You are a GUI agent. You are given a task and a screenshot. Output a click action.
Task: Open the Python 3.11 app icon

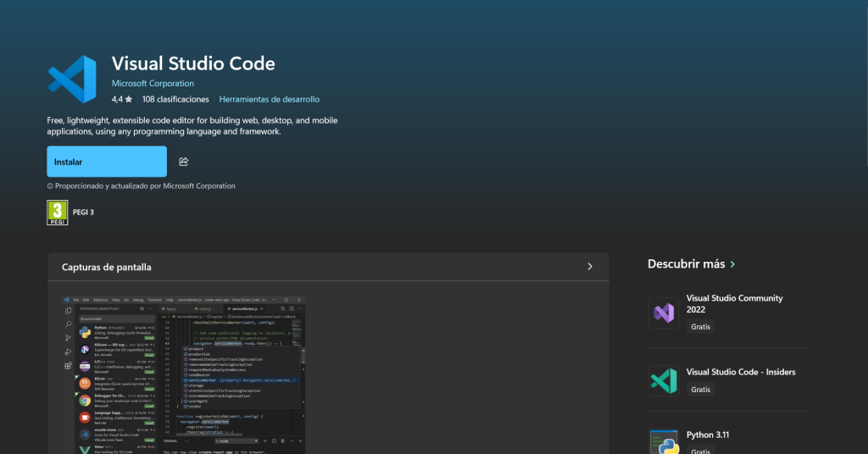tap(664, 442)
